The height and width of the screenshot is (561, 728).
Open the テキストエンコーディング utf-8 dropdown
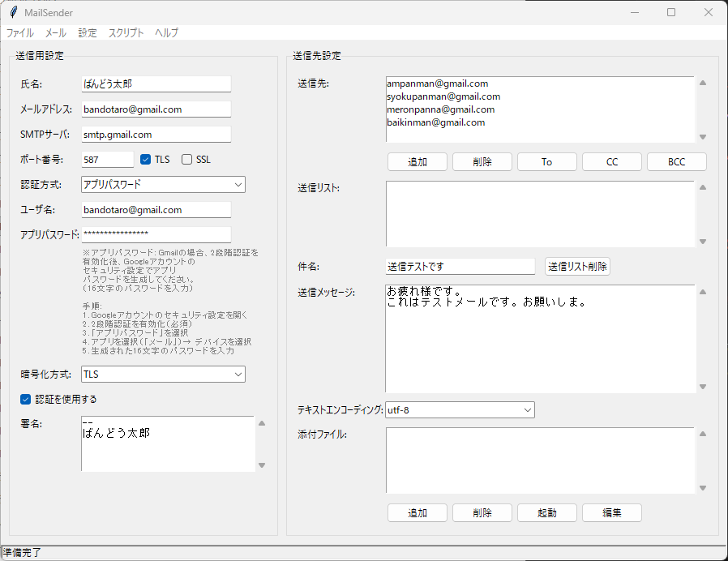click(459, 410)
